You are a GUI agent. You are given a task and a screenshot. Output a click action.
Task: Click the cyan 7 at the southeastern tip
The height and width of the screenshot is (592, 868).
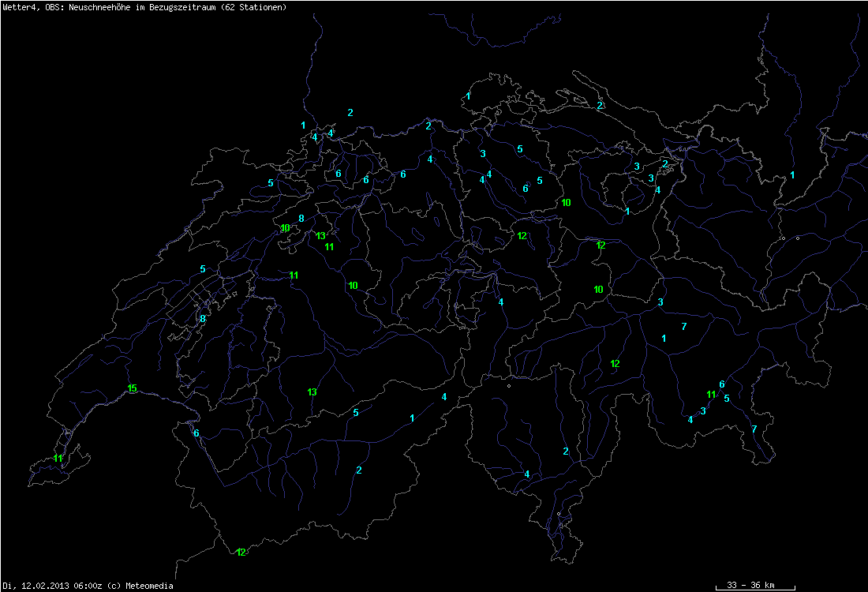tap(754, 429)
